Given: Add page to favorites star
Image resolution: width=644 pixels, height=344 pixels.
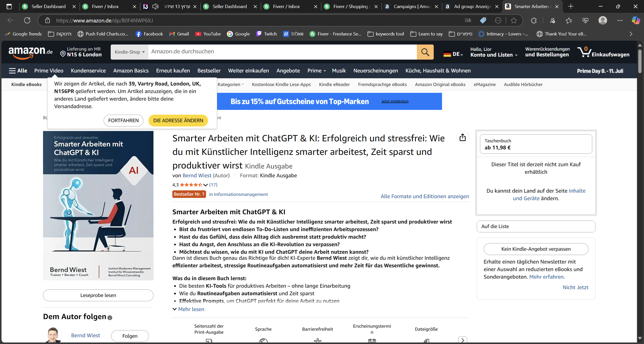Looking at the screenshot, I should tap(514, 20).
